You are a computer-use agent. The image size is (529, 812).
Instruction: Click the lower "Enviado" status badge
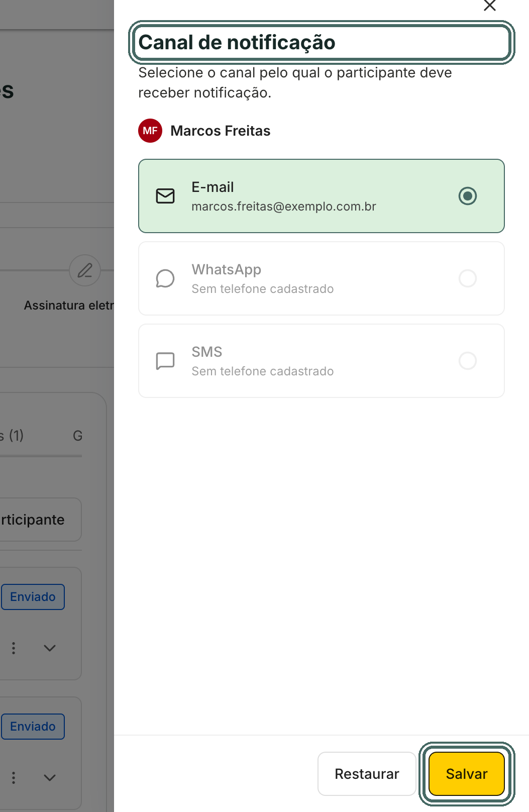[x=33, y=727]
